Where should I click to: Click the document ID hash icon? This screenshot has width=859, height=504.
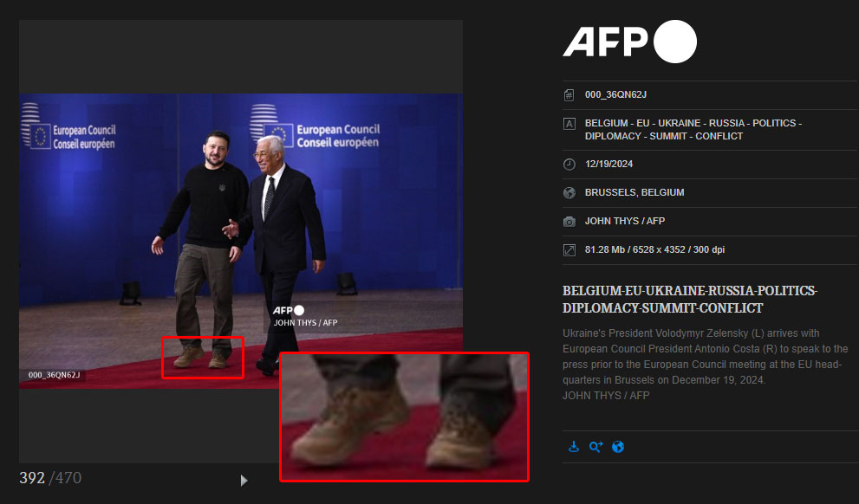click(x=569, y=95)
